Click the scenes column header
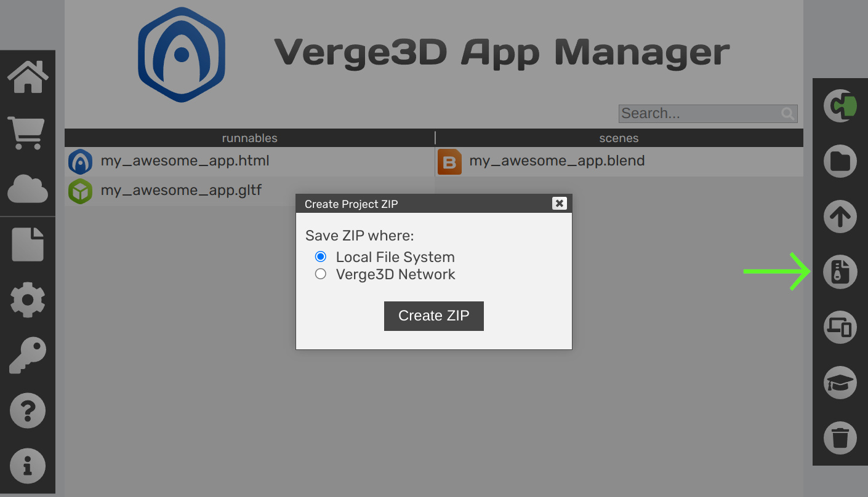Screen dimensions: 868x497 619,138
